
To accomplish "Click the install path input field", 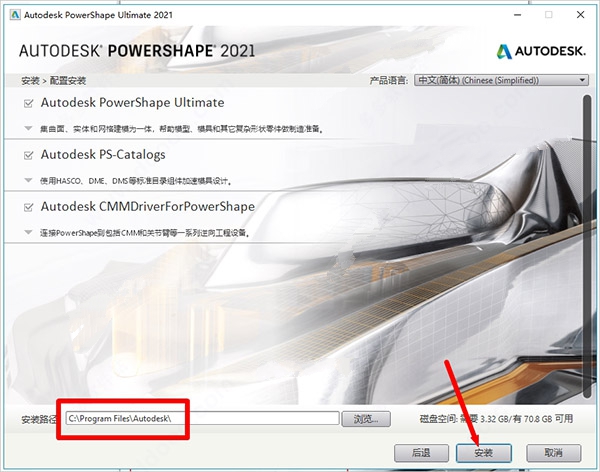I will point(202,418).
